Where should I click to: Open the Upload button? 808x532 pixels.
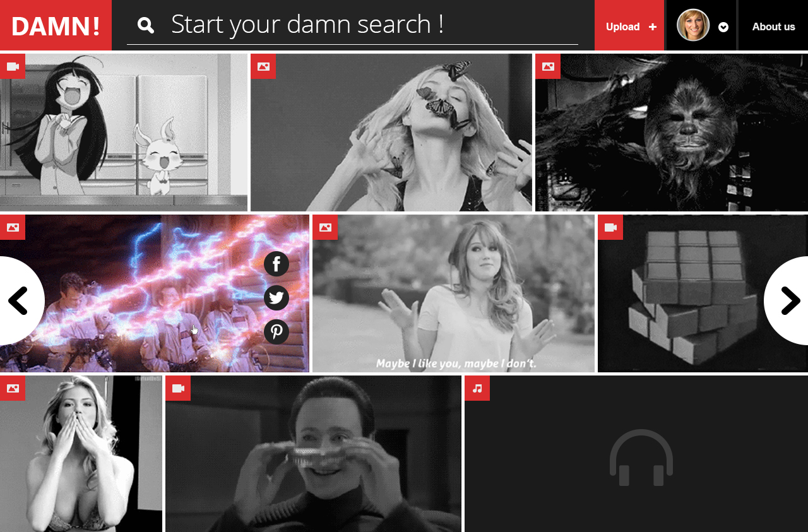pyautogui.click(x=629, y=25)
